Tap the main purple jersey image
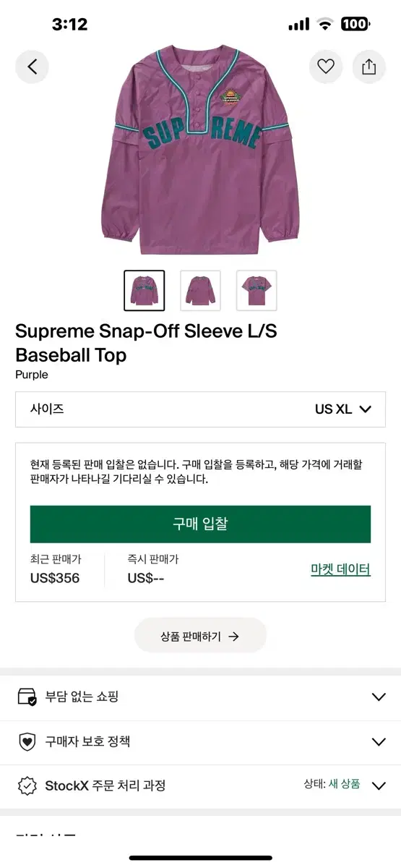The height and width of the screenshot is (868, 401). coord(200,148)
